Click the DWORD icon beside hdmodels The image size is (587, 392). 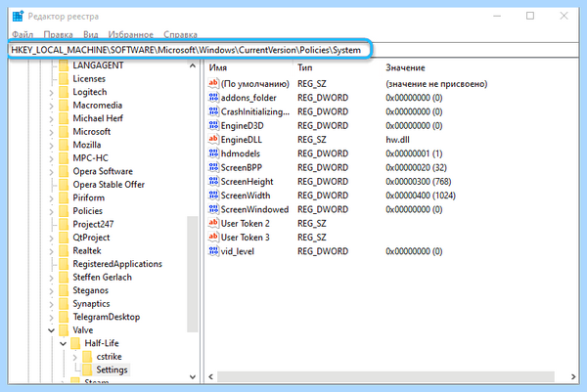coord(213,152)
